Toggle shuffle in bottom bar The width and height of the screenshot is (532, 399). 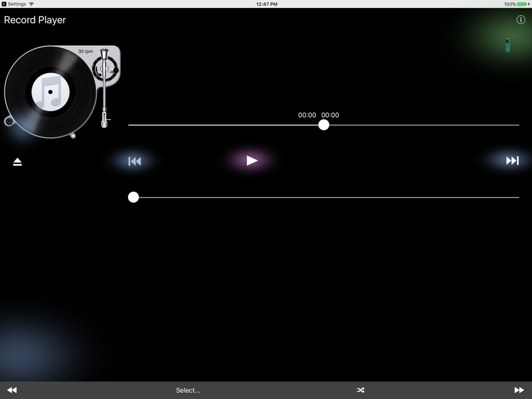click(x=361, y=390)
